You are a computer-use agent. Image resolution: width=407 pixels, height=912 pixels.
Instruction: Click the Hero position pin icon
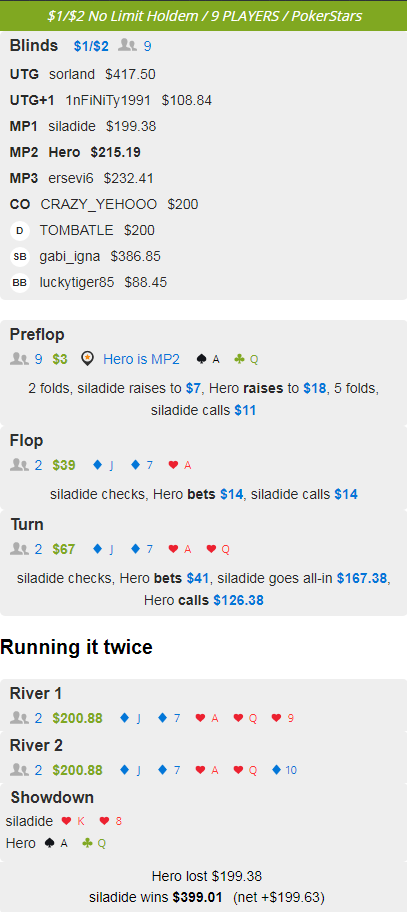click(87, 359)
